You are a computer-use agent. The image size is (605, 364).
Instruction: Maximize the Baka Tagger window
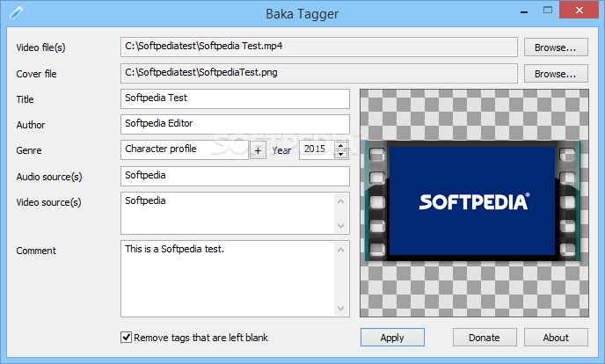click(548, 11)
